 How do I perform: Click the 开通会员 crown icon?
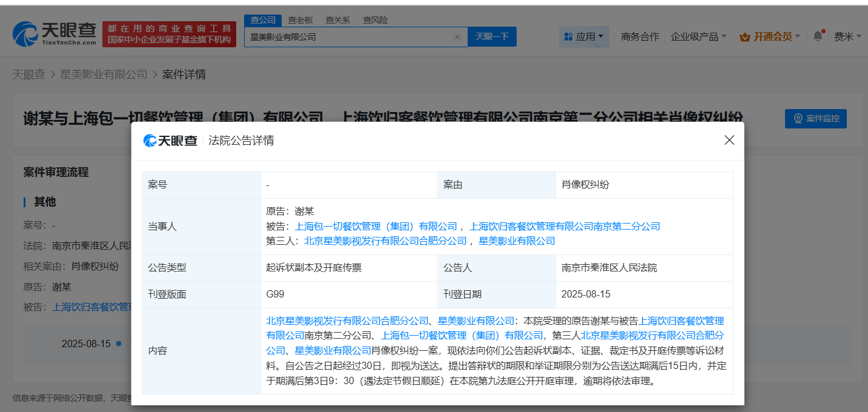point(744,37)
